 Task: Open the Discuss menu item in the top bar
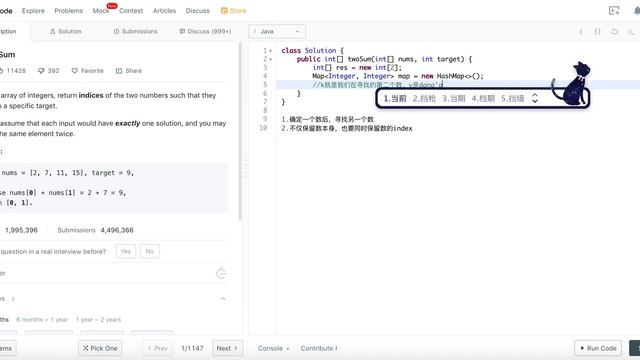tap(198, 11)
